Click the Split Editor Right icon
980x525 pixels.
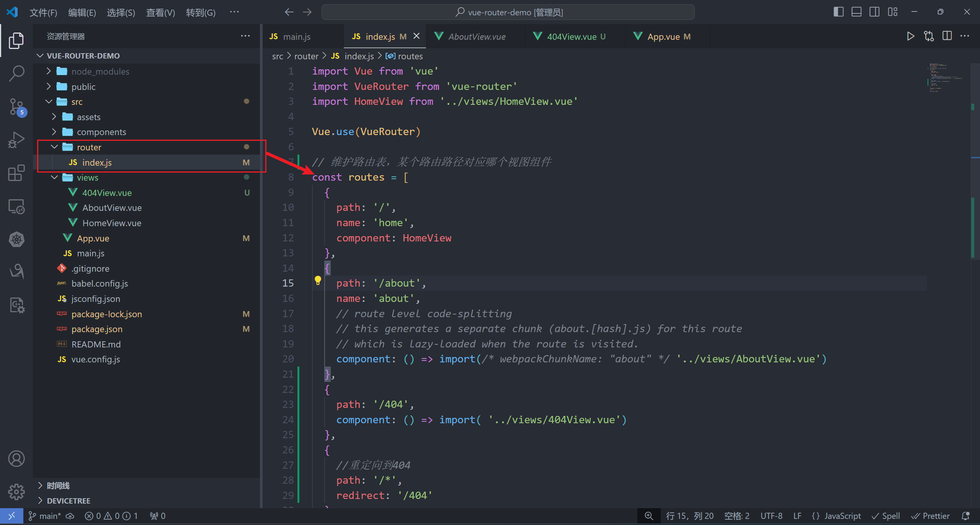947,36
